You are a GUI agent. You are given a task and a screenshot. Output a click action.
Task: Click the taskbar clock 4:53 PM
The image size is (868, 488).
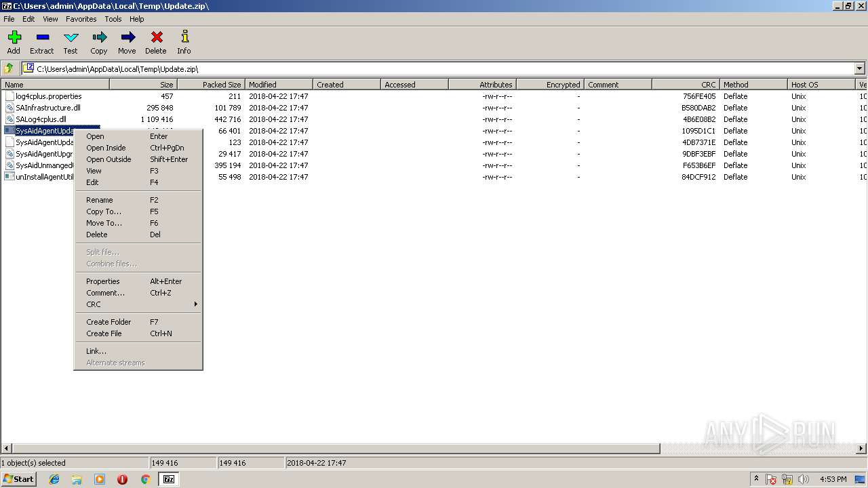click(833, 479)
